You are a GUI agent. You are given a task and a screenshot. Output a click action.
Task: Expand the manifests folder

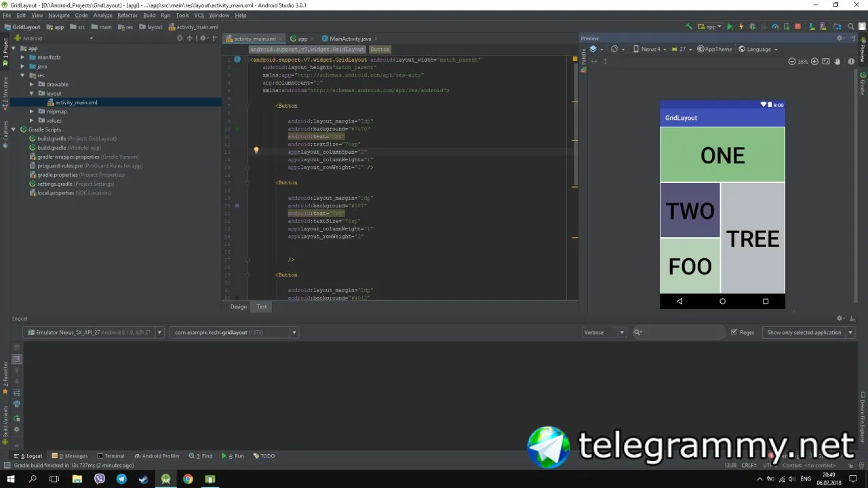[x=22, y=57]
